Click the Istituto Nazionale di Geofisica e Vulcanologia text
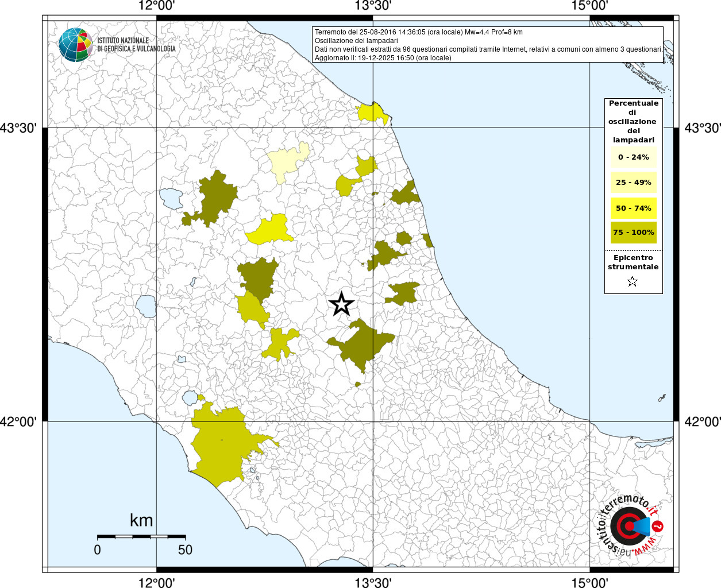This screenshot has height=588, width=721. (x=136, y=45)
